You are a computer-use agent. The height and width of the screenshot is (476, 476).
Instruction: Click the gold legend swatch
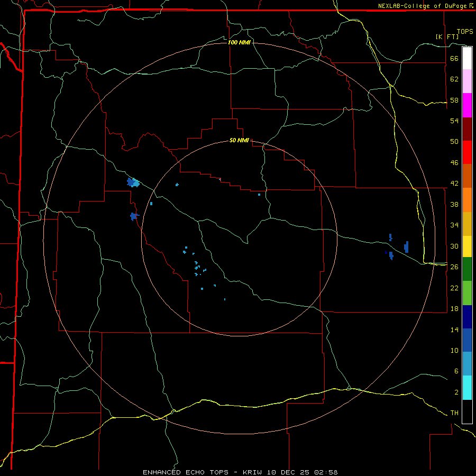467,224
